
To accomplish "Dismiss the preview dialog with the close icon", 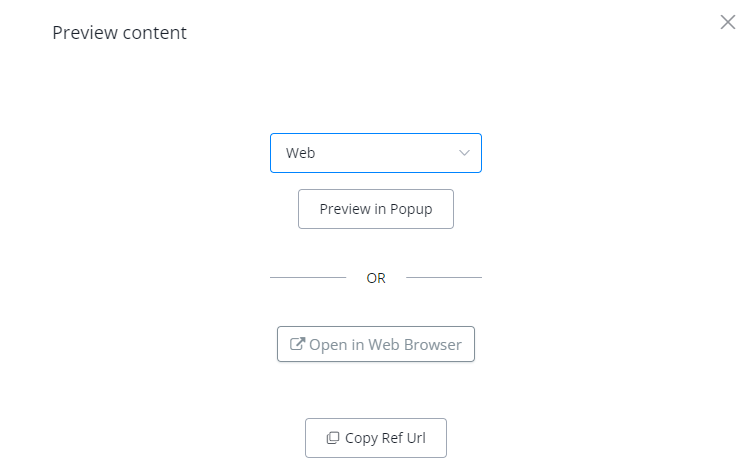I will pos(728,22).
